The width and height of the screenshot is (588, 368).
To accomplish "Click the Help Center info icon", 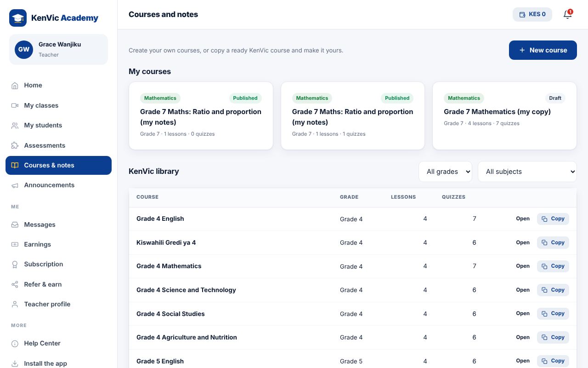I will (x=15, y=344).
